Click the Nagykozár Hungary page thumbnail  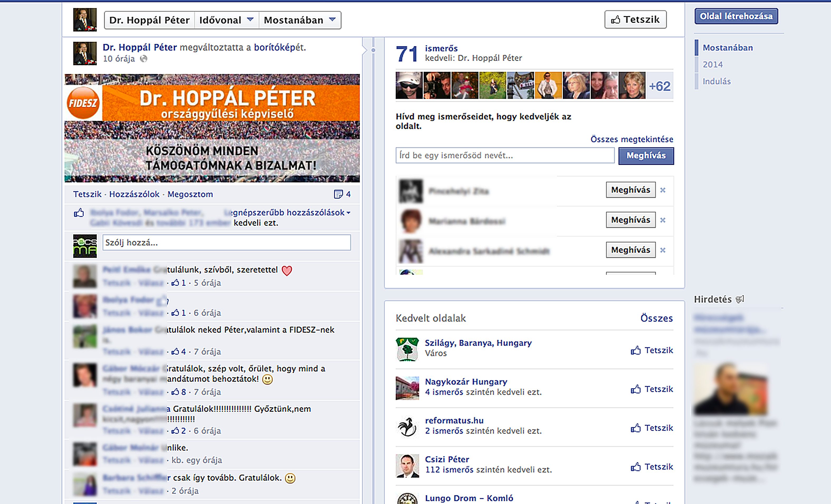(x=407, y=388)
